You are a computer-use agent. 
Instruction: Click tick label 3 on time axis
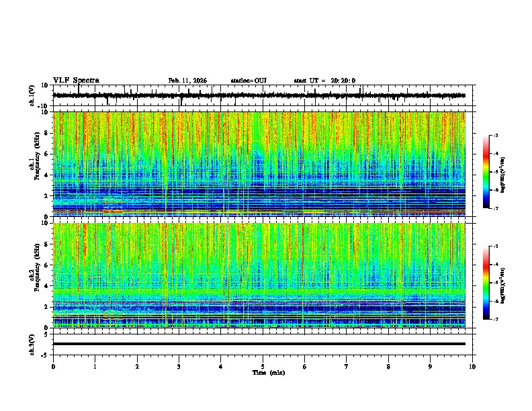(x=179, y=367)
